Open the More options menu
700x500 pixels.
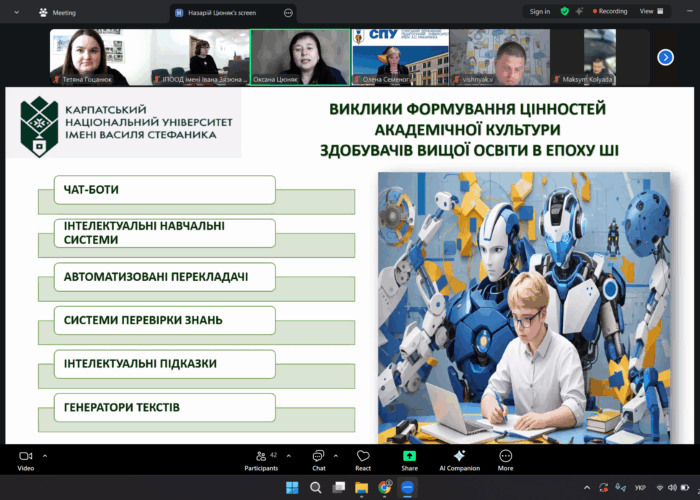click(x=505, y=457)
